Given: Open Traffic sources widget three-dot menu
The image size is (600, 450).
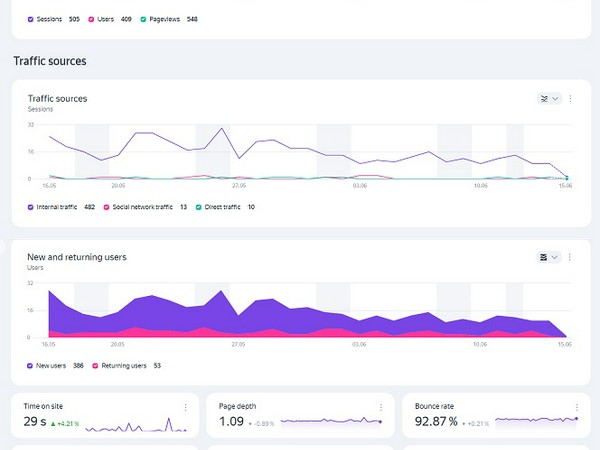Looking at the screenshot, I should [570, 99].
